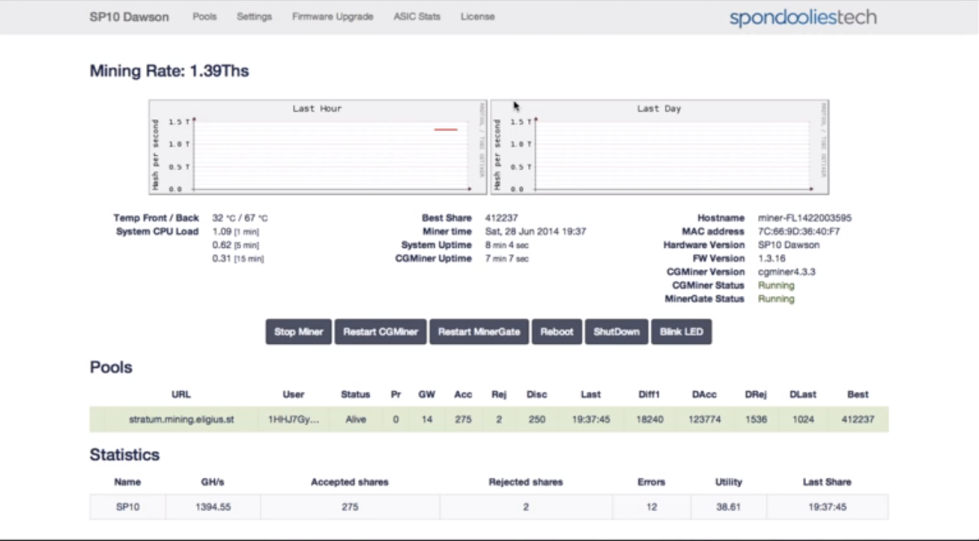The image size is (979, 541).
Task: Select the Last Hour hash rate graph
Action: (317, 146)
